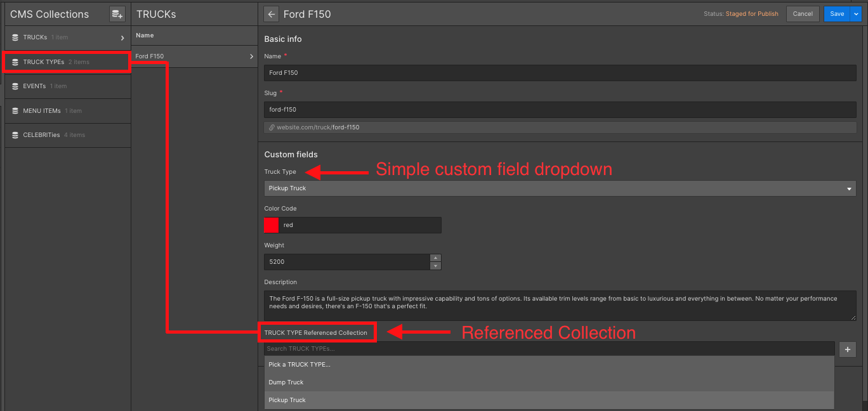Click the 'TRUCK TYPE Referenced Collection' label

(x=316, y=333)
